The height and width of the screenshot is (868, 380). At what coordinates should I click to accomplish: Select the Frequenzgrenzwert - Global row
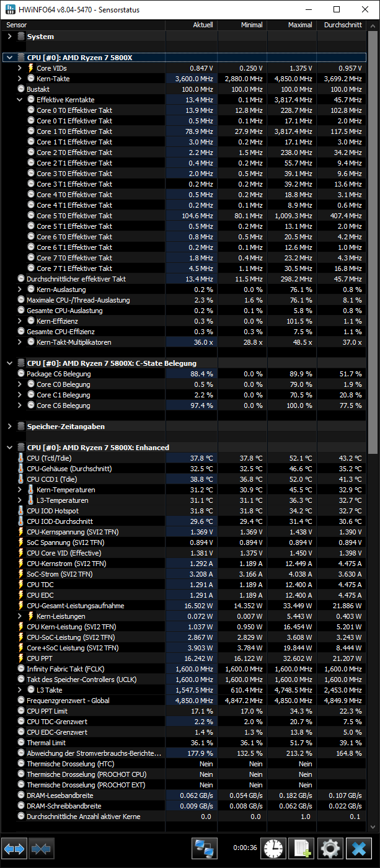click(184, 701)
